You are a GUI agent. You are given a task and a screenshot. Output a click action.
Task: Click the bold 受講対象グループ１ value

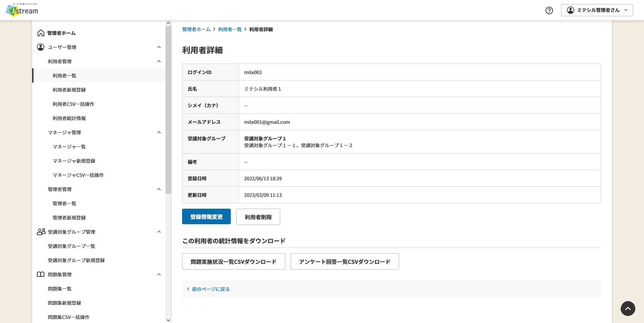[265, 138]
